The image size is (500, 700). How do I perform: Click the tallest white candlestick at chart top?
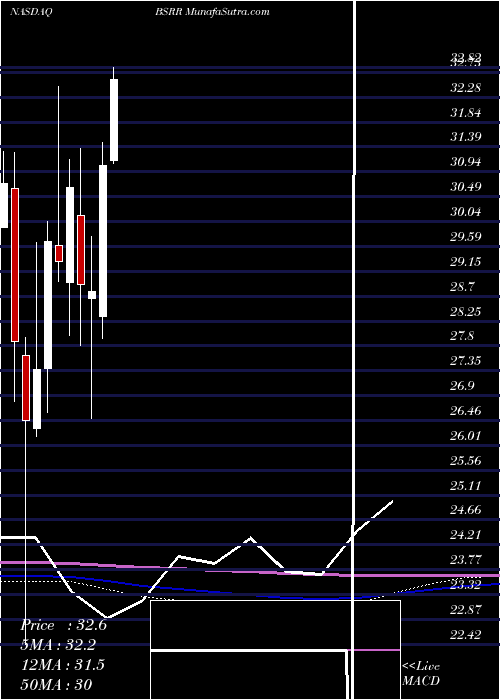click(x=114, y=120)
